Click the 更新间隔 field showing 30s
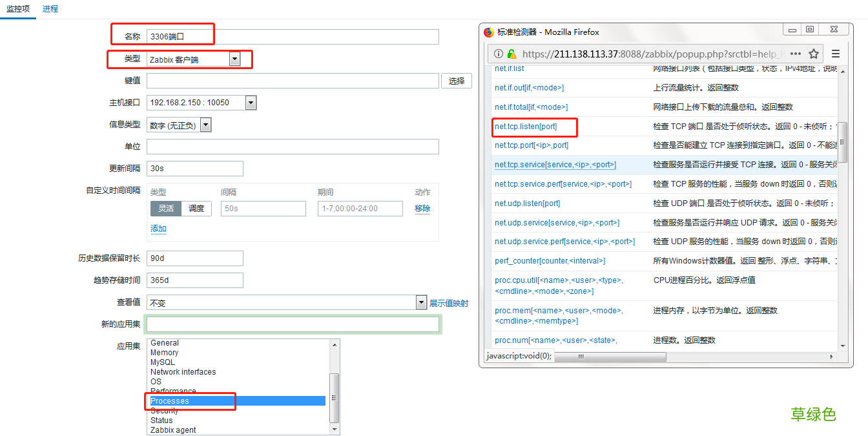The width and height of the screenshot is (868, 436). click(x=195, y=169)
